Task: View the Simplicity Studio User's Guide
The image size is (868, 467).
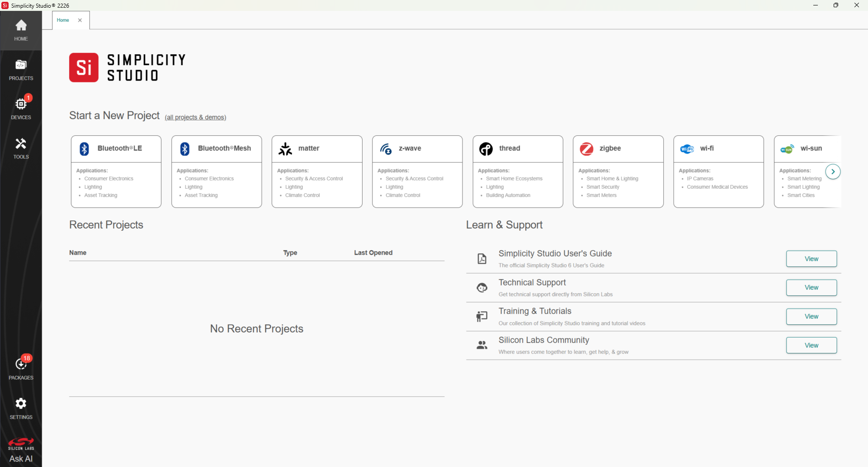Action: pyautogui.click(x=811, y=259)
